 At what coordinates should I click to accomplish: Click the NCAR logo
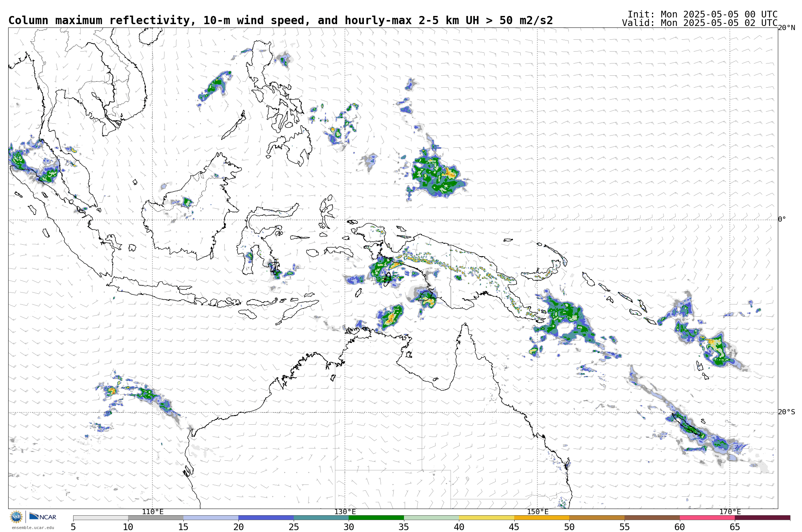pyautogui.click(x=43, y=516)
